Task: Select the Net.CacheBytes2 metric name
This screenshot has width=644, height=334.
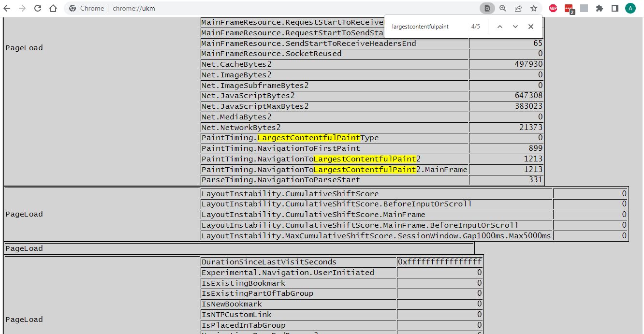Action: [236, 64]
